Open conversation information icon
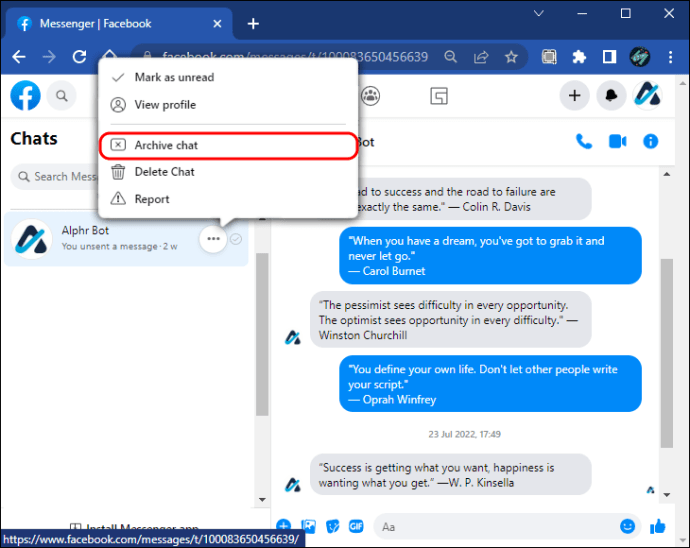This screenshot has width=690, height=548. tap(650, 142)
